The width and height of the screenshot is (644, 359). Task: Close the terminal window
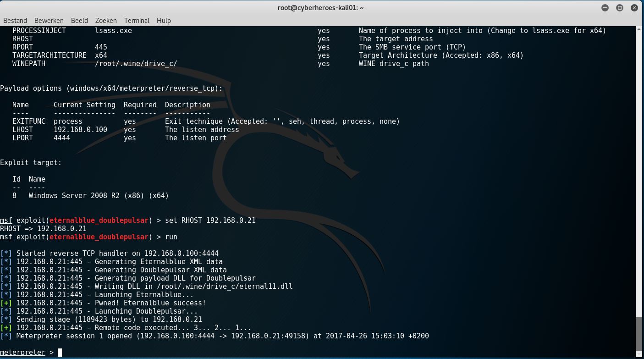point(634,8)
